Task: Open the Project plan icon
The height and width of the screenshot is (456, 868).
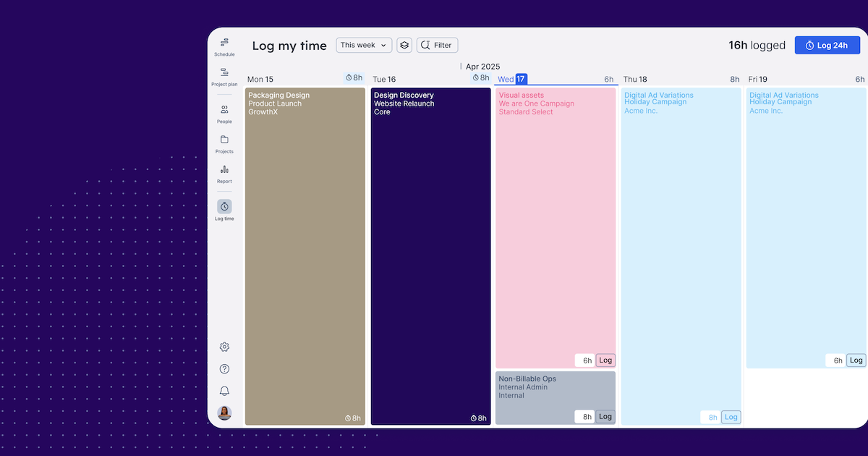Action: [x=224, y=72]
